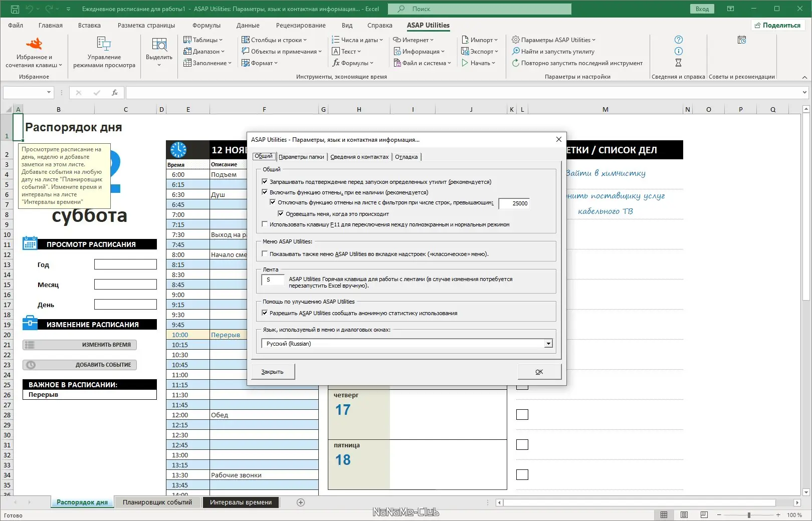
Task: Click Повторно запустить последний инструмент
Action: pyautogui.click(x=577, y=63)
